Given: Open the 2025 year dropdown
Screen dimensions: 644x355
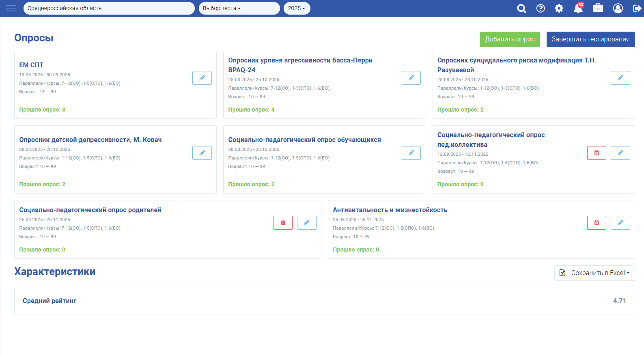Looking at the screenshot, I should coord(296,8).
